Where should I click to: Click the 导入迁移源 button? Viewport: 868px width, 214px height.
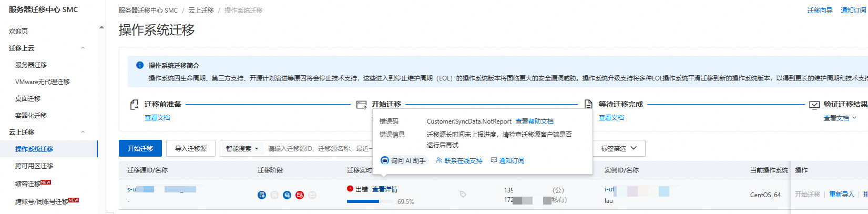(191, 149)
